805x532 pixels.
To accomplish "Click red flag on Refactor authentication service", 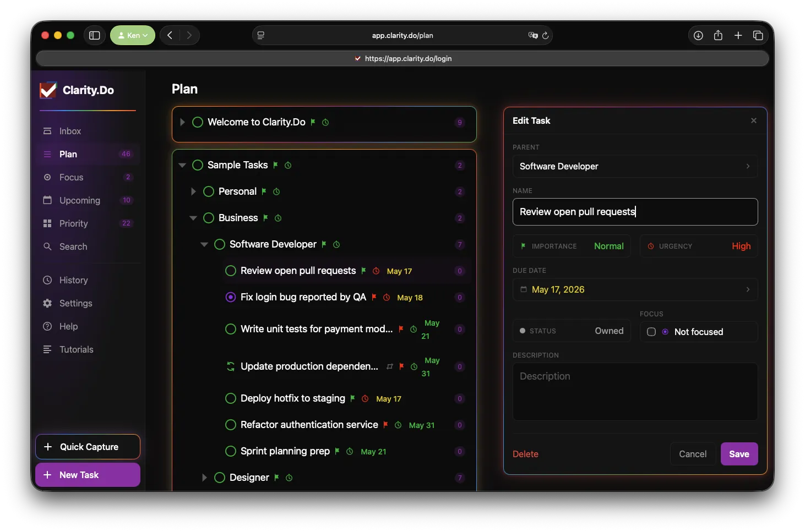I will (x=386, y=425).
